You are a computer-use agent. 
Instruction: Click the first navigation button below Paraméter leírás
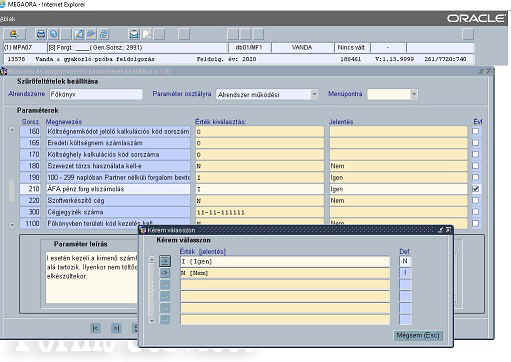click(x=96, y=328)
